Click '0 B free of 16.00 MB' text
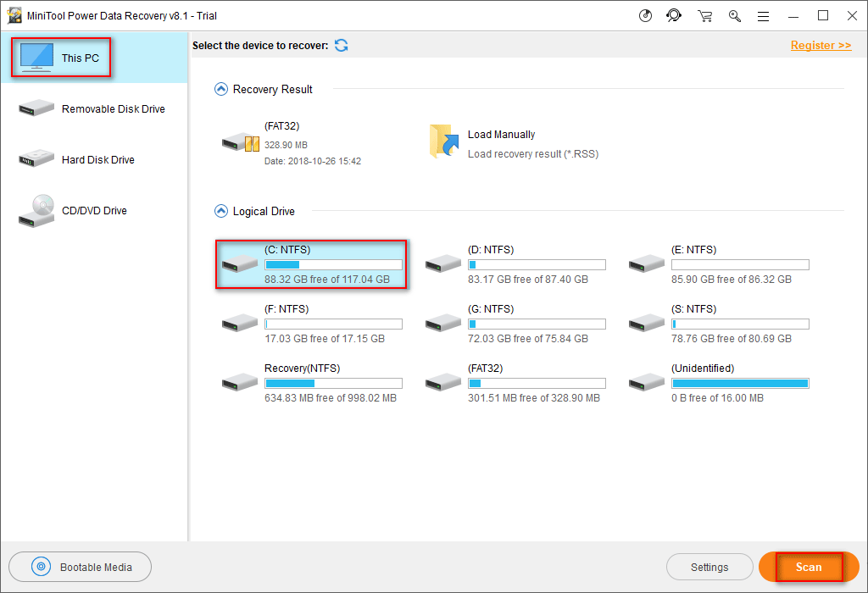868x593 pixels. coord(717,397)
